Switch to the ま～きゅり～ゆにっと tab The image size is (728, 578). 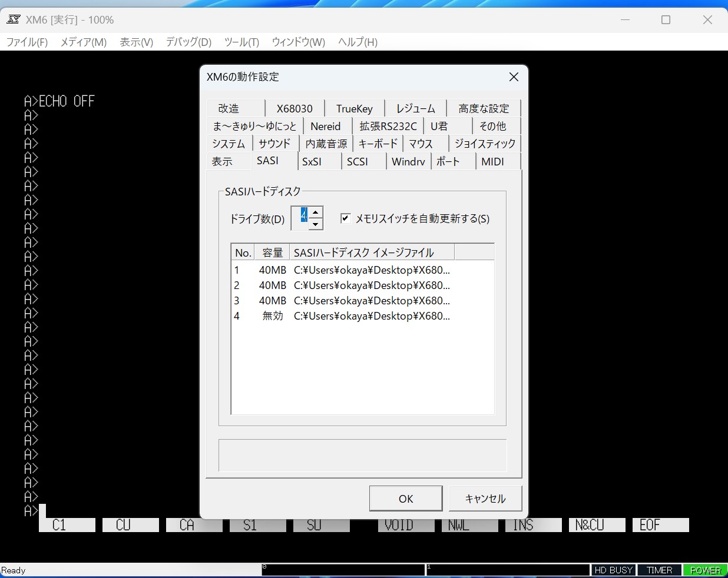[255, 126]
